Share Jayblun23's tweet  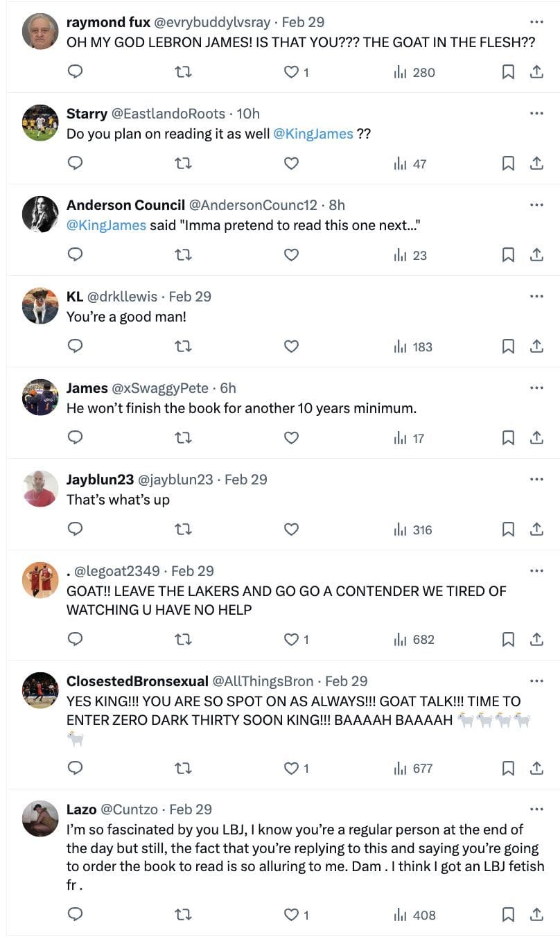pos(536,529)
